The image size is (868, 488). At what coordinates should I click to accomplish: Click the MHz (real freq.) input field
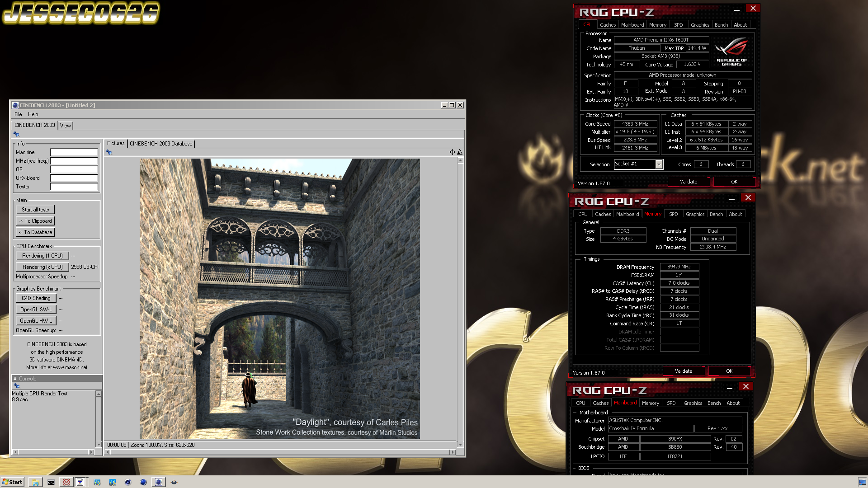pyautogui.click(x=74, y=161)
